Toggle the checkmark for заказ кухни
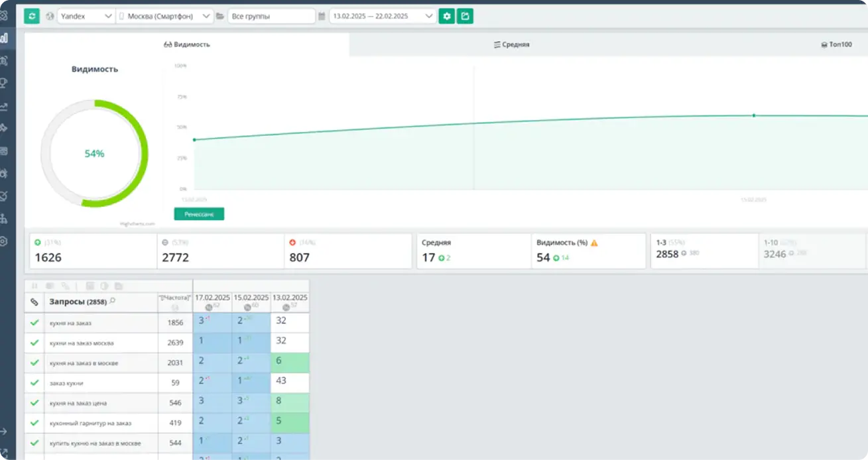The width and height of the screenshot is (868, 460). (34, 383)
